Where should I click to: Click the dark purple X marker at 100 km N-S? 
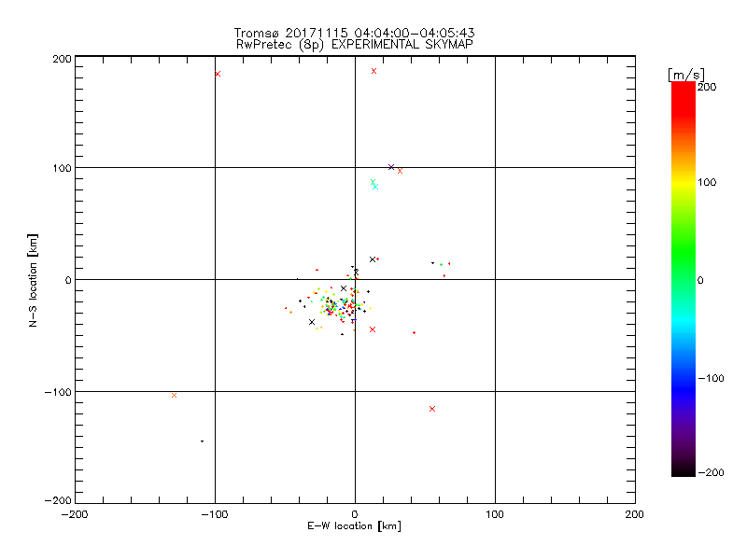tap(390, 167)
